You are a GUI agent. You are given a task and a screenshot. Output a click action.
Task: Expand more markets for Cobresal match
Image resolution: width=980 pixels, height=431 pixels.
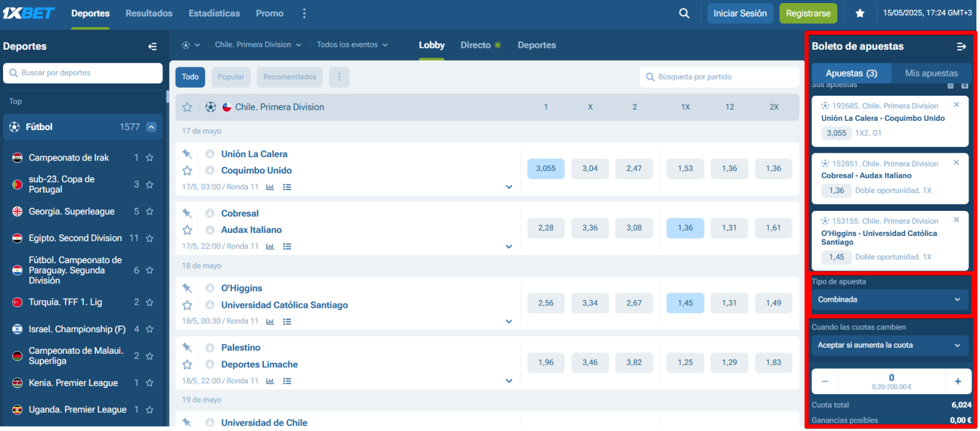click(x=509, y=246)
